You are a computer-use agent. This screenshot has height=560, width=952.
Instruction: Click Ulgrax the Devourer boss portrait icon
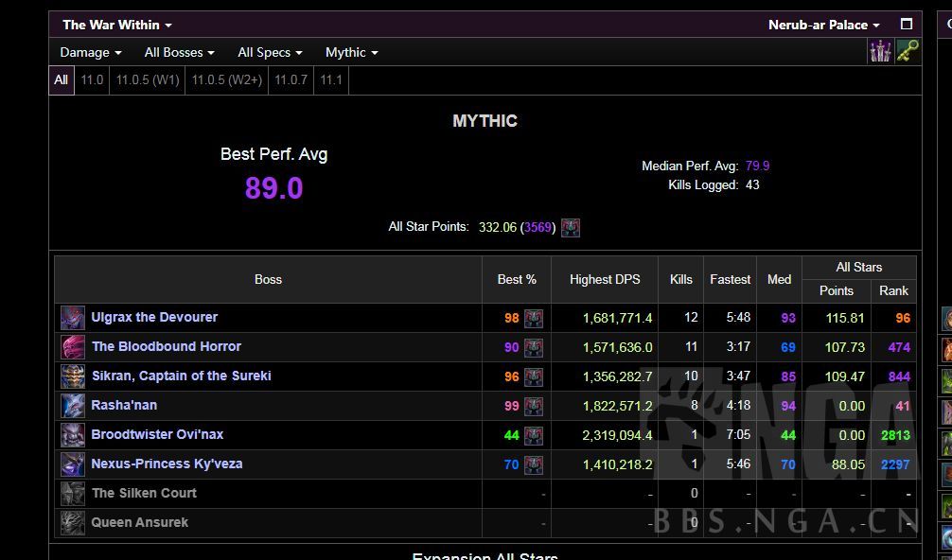(x=73, y=318)
